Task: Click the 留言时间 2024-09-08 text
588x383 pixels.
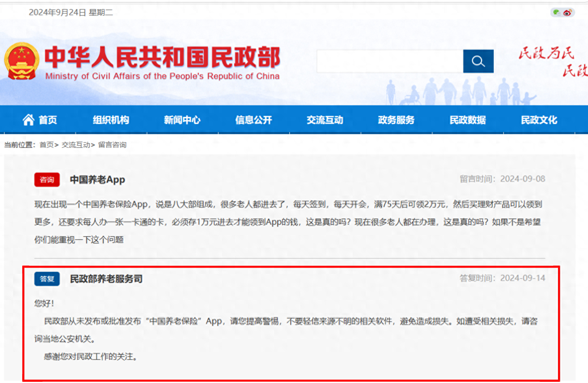Action: pyautogui.click(x=502, y=179)
